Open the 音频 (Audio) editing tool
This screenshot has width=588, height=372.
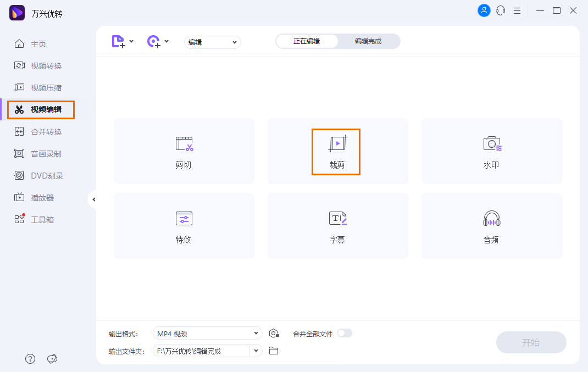coord(491,226)
